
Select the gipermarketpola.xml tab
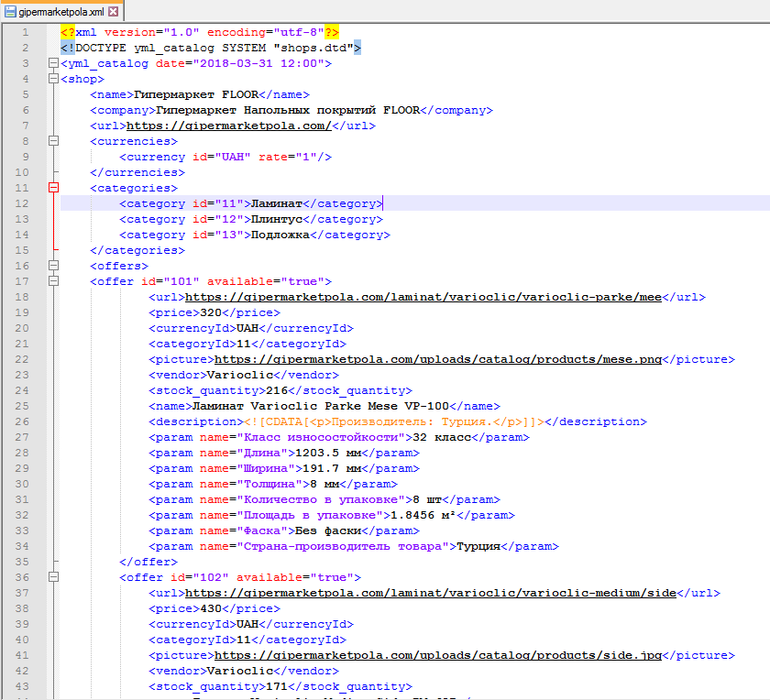click(x=61, y=11)
